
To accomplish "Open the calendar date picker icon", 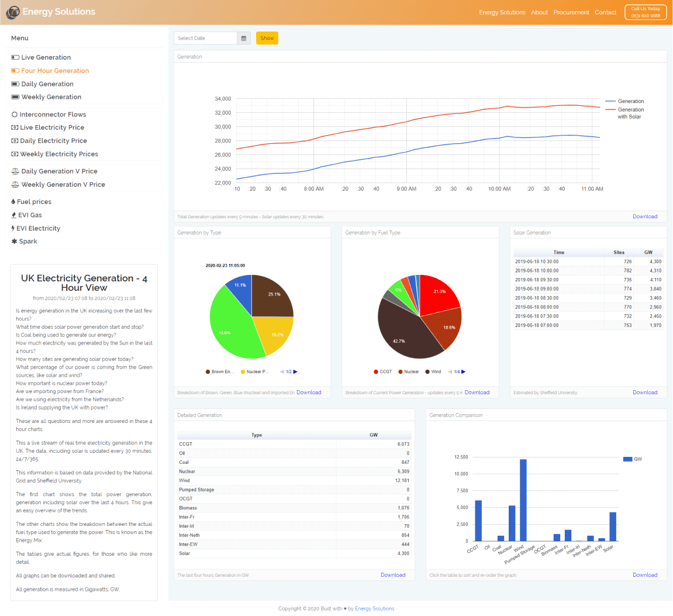I will [244, 38].
